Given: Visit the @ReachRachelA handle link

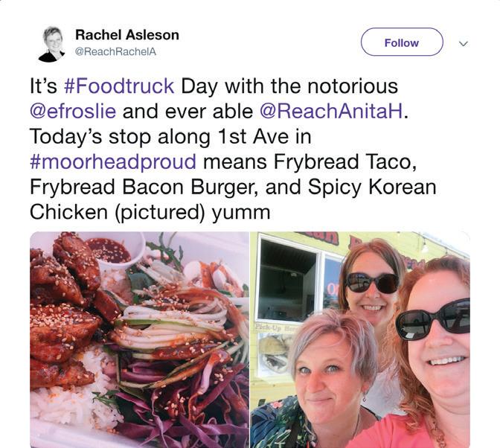Looking at the screenshot, I should click(x=115, y=51).
